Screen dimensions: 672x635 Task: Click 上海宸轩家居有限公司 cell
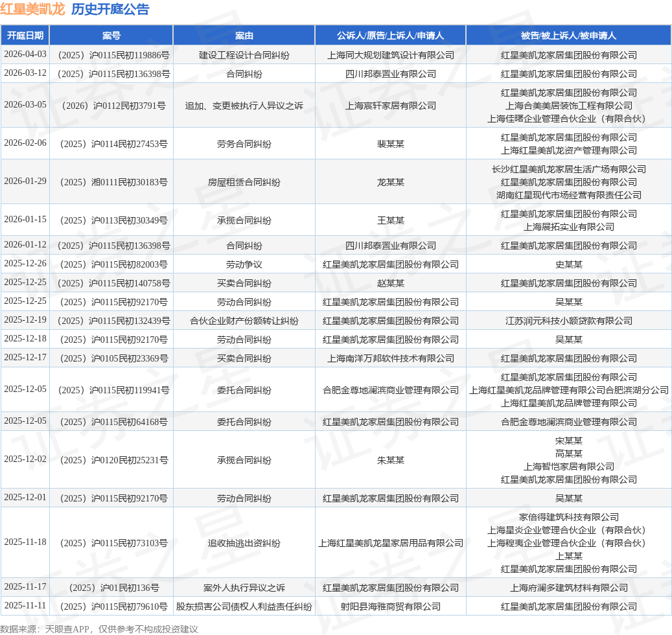click(x=390, y=106)
